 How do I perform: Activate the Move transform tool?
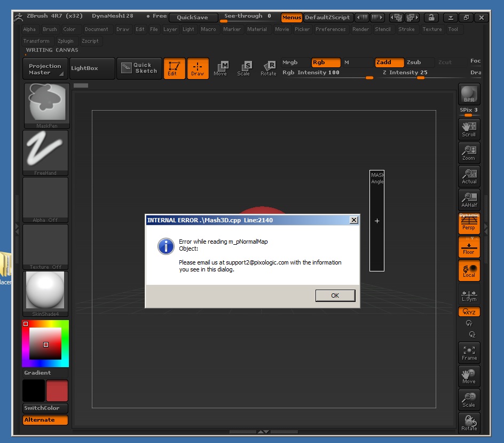coord(220,68)
